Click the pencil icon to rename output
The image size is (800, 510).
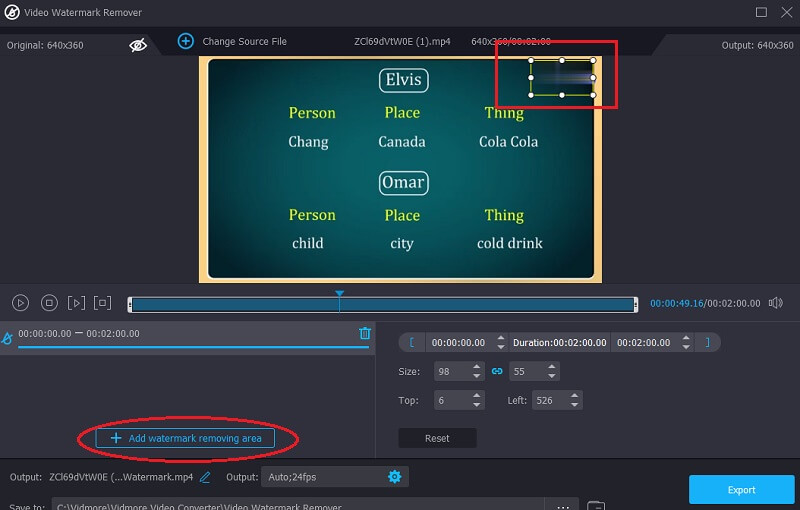pos(205,477)
